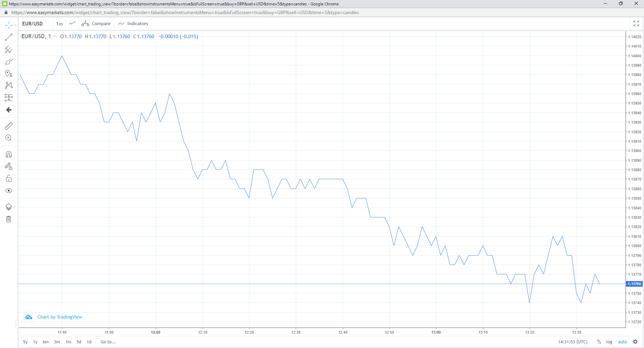
Task: Click the site security lock icon
Action: click(6, 12)
